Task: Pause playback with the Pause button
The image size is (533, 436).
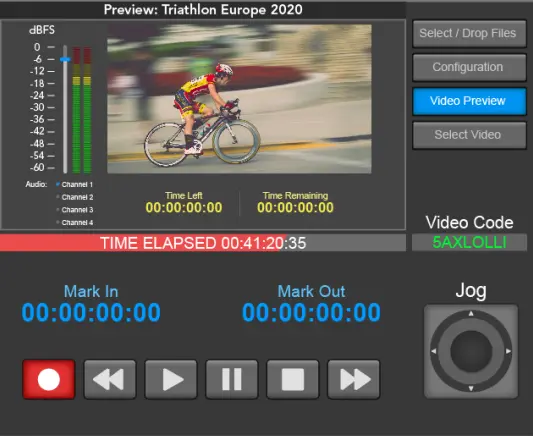Action: pyautogui.click(x=231, y=379)
